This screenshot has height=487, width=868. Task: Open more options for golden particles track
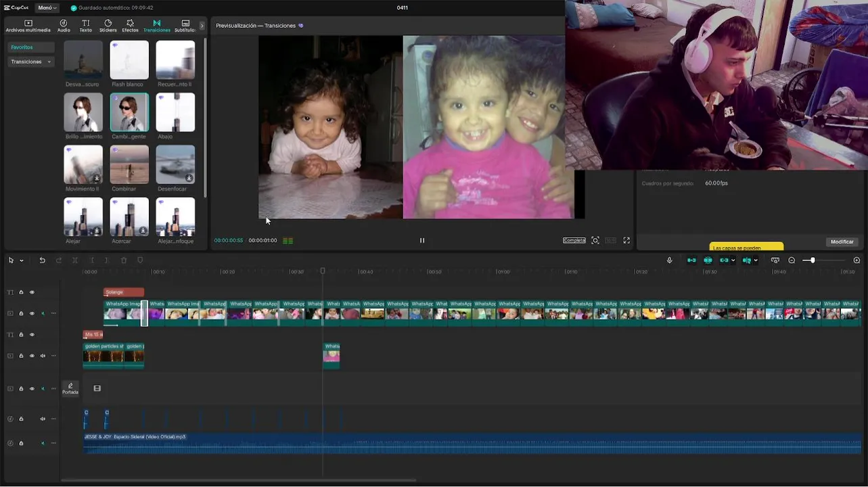[x=53, y=356]
